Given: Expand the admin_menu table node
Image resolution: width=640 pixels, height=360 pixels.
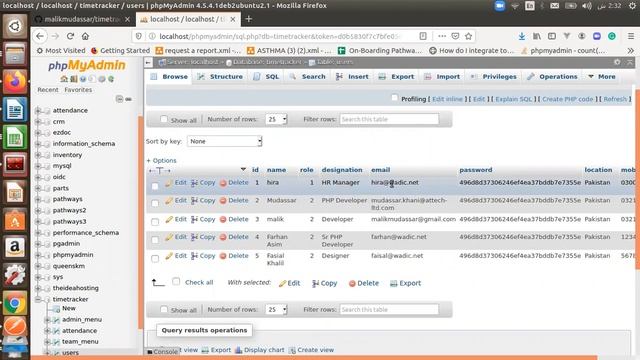Looking at the screenshot, I should [x=47, y=320].
